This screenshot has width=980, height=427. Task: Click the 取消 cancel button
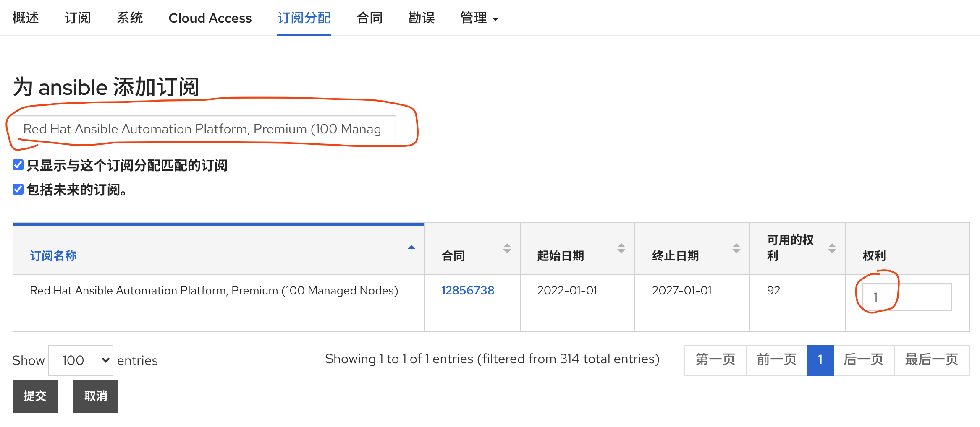point(96,396)
